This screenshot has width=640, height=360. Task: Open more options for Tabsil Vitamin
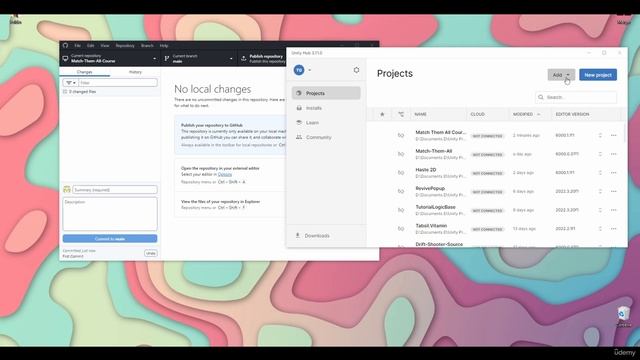613,229
